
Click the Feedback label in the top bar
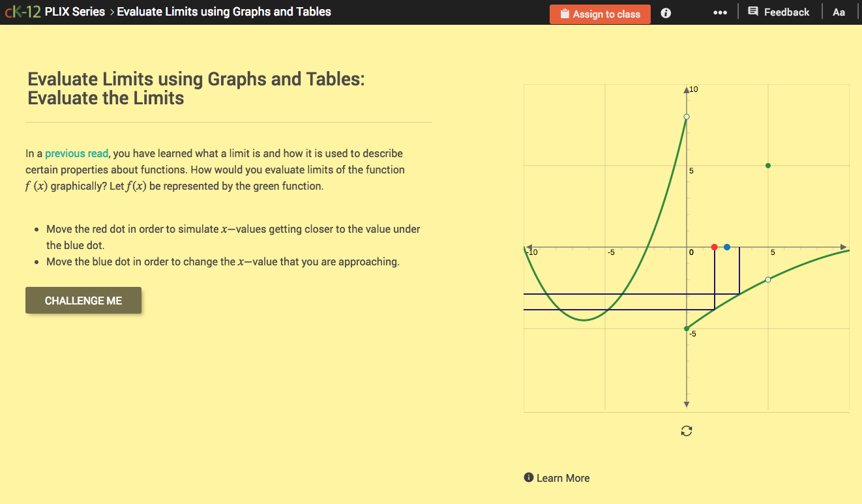point(786,11)
